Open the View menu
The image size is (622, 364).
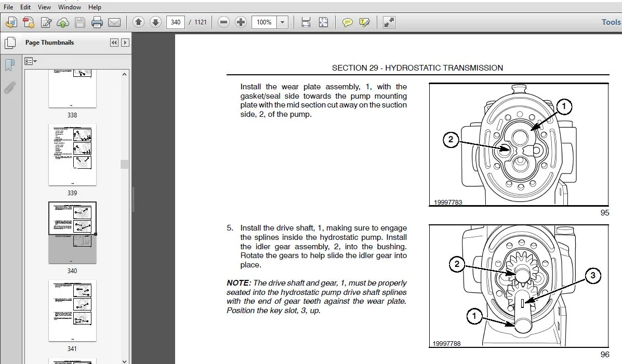click(x=44, y=7)
